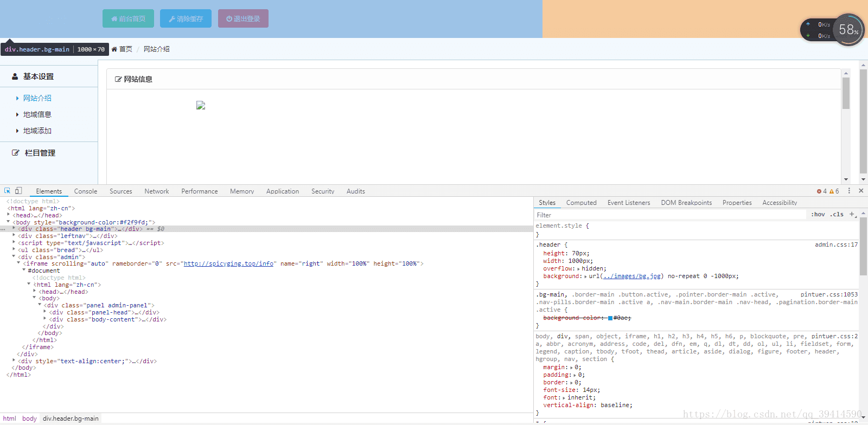
Task: Open DevTools more options menu
Action: click(x=849, y=191)
